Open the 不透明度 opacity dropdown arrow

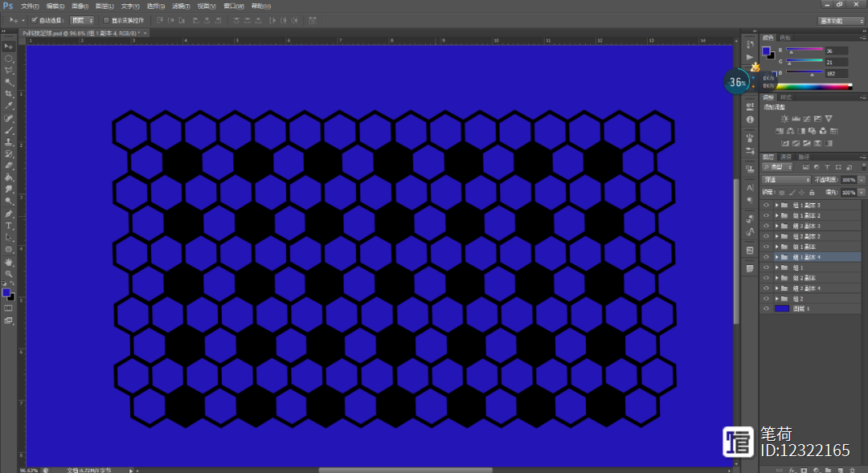[x=862, y=180]
